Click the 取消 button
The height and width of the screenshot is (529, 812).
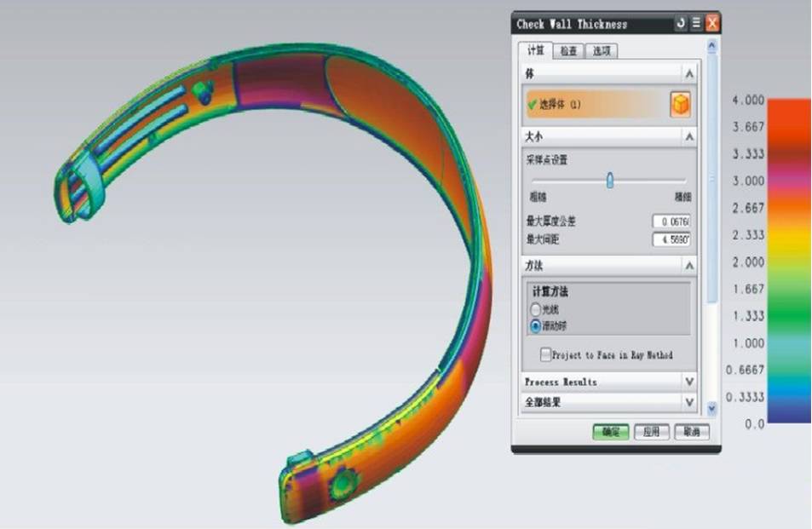691,432
